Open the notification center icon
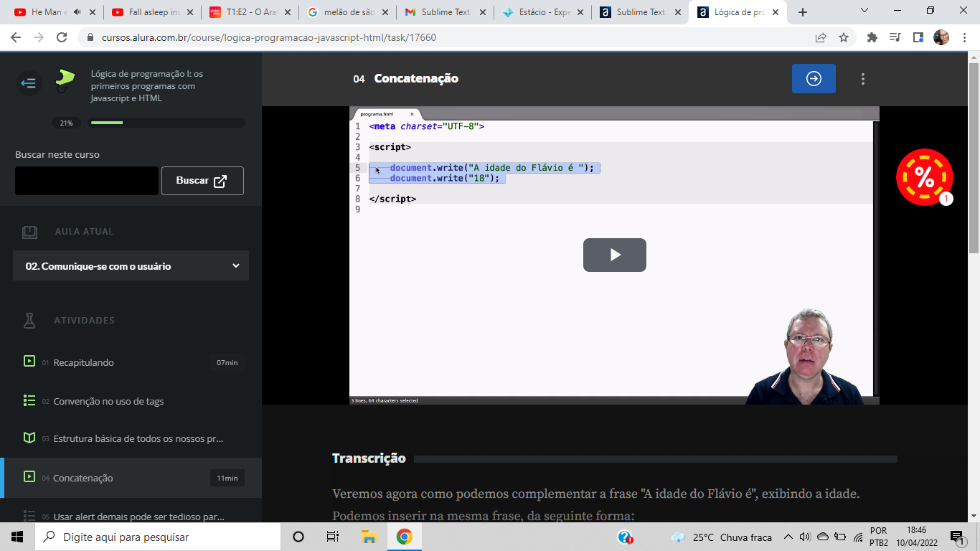The image size is (980, 551). [x=958, y=537]
